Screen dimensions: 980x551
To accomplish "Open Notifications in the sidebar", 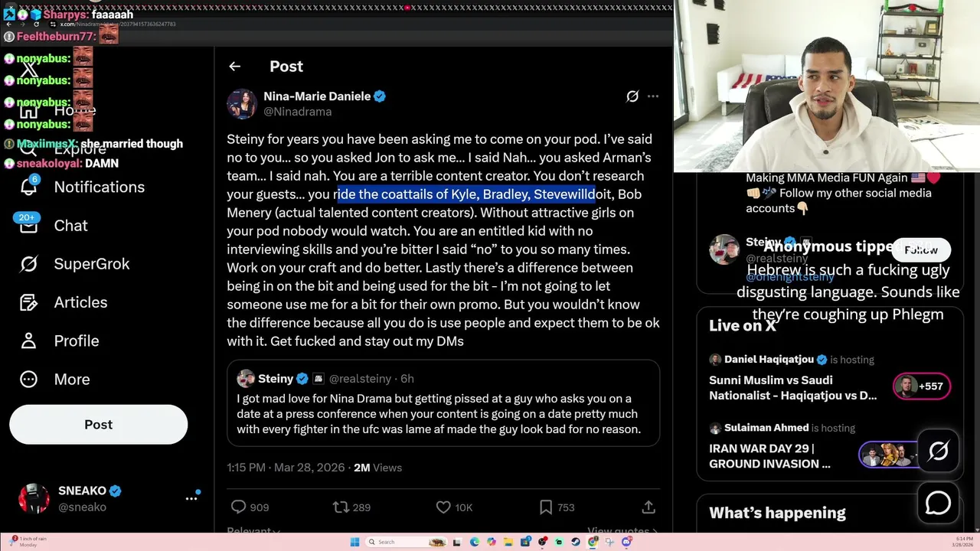I will tap(82, 187).
